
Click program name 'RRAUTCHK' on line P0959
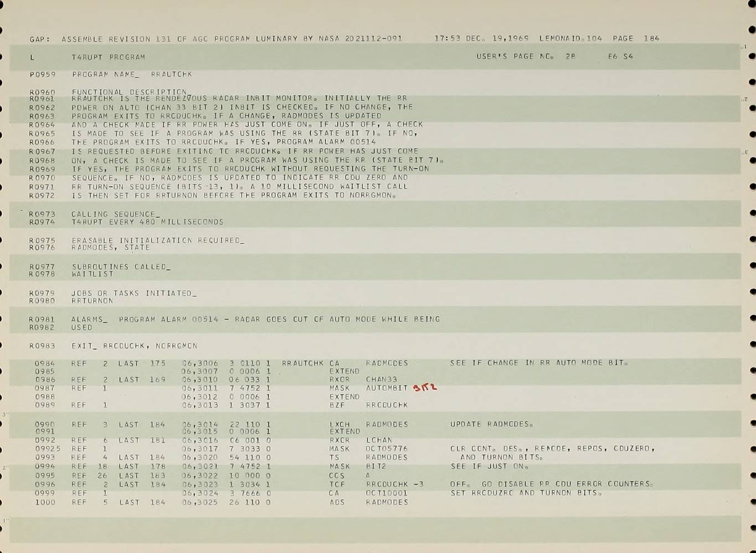172,74
